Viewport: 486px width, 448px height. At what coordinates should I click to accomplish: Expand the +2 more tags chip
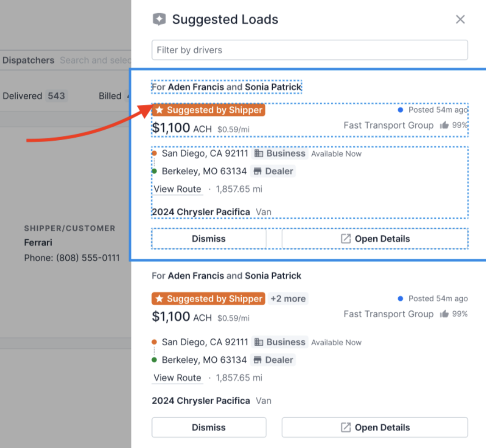[x=288, y=299]
